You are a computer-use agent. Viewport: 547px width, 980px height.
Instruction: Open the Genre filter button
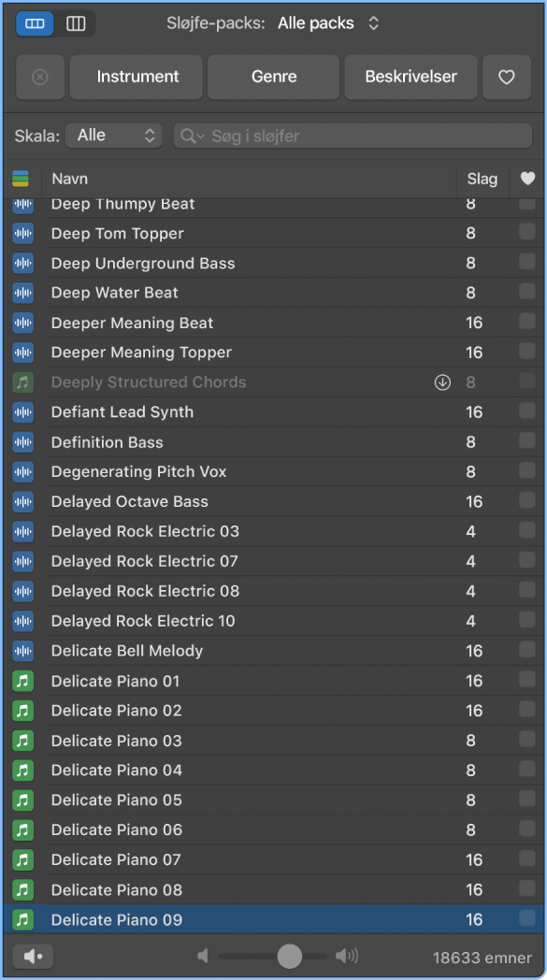point(273,77)
